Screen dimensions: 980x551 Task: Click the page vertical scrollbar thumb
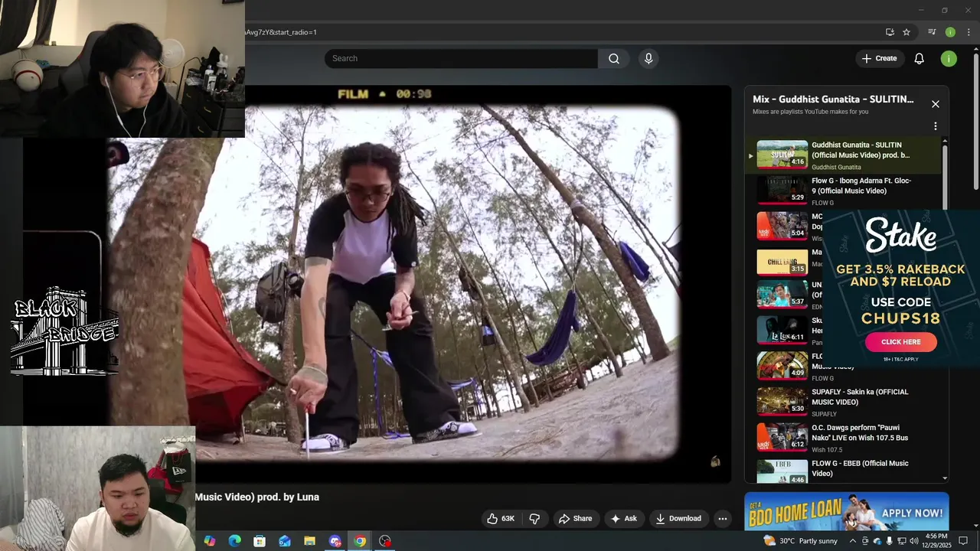pyautogui.click(x=976, y=122)
